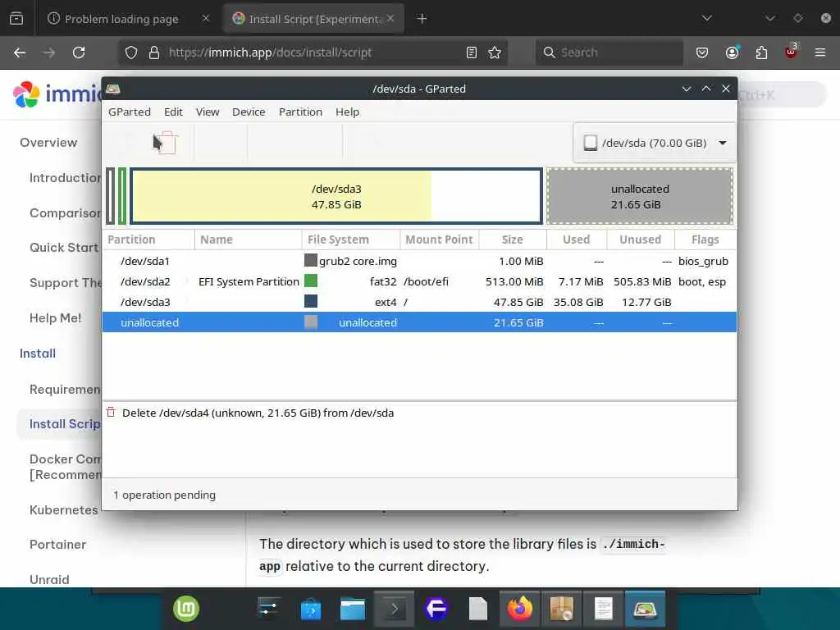Click the Unused column header
This screenshot has height=630, width=840.
coord(640,240)
